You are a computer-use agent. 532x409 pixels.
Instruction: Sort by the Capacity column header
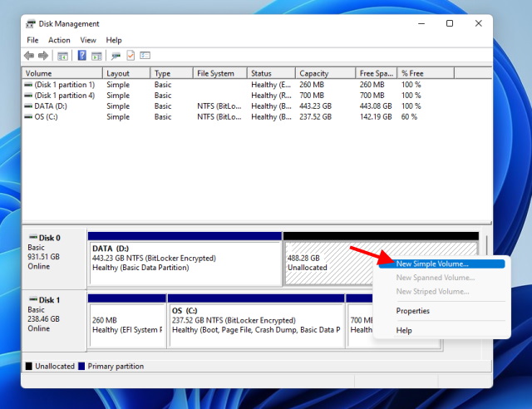click(x=325, y=73)
